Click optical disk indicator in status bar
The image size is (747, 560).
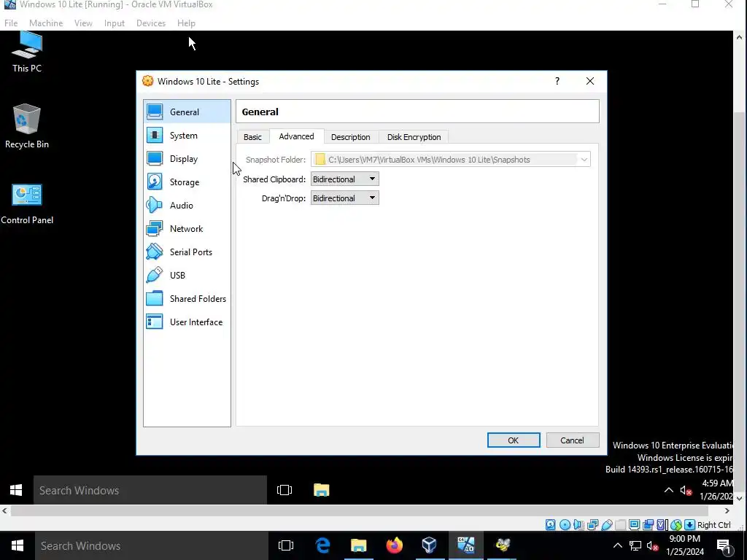pos(565,525)
